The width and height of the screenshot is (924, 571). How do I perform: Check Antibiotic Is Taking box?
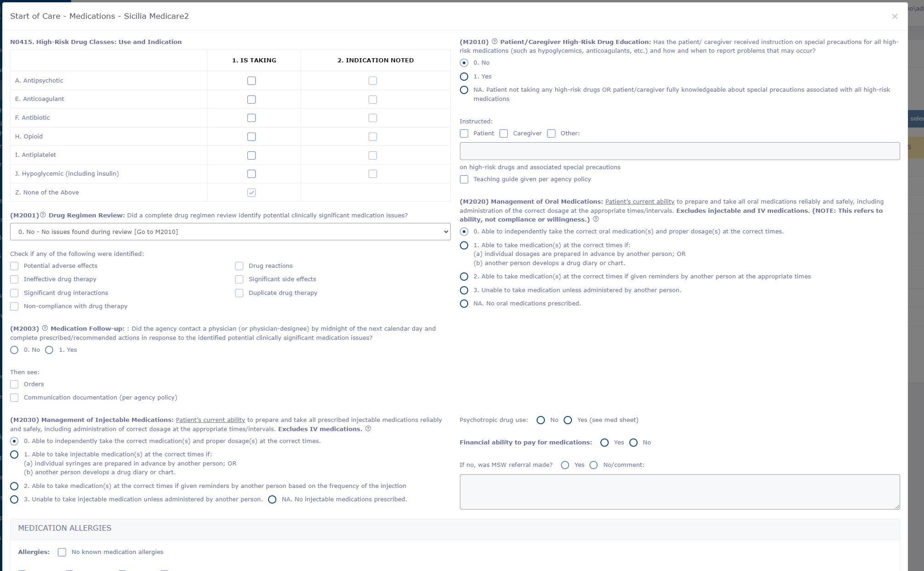(252, 118)
